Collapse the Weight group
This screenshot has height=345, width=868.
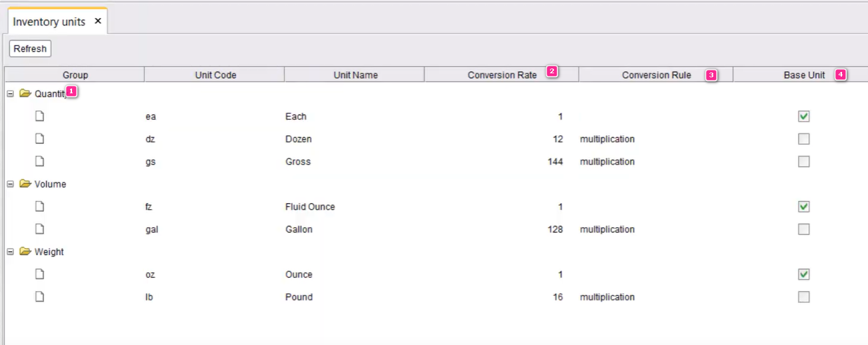pos(10,252)
